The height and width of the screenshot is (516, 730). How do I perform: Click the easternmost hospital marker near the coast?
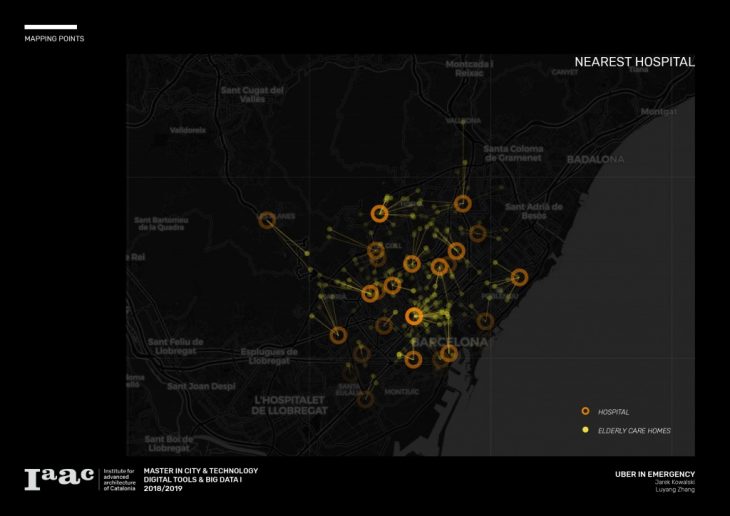pyautogui.click(x=519, y=277)
